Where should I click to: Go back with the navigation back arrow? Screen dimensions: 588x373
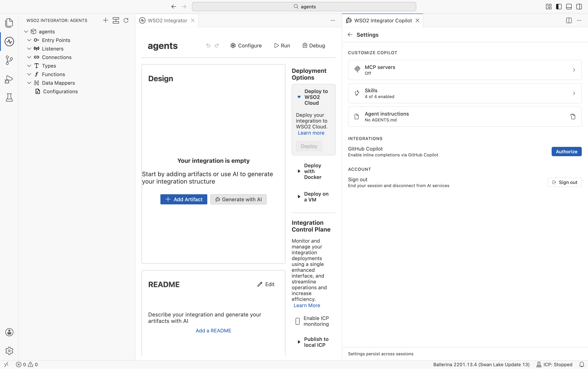coord(174,7)
